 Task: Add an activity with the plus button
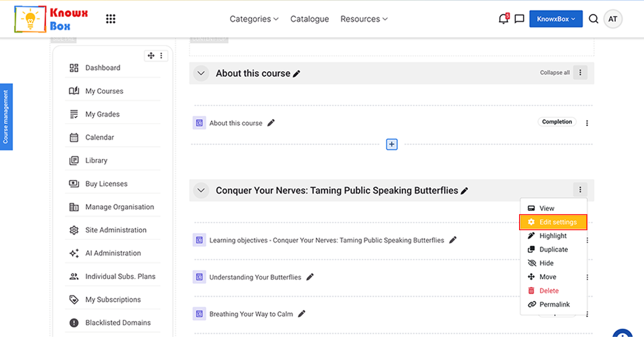pos(392,144)
